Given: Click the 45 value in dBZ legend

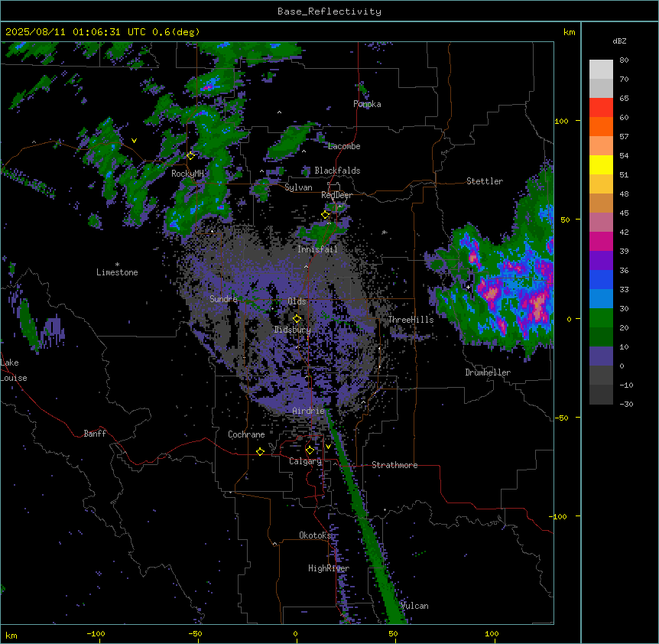Looking at the screenshot, I should tap(624, 213).
